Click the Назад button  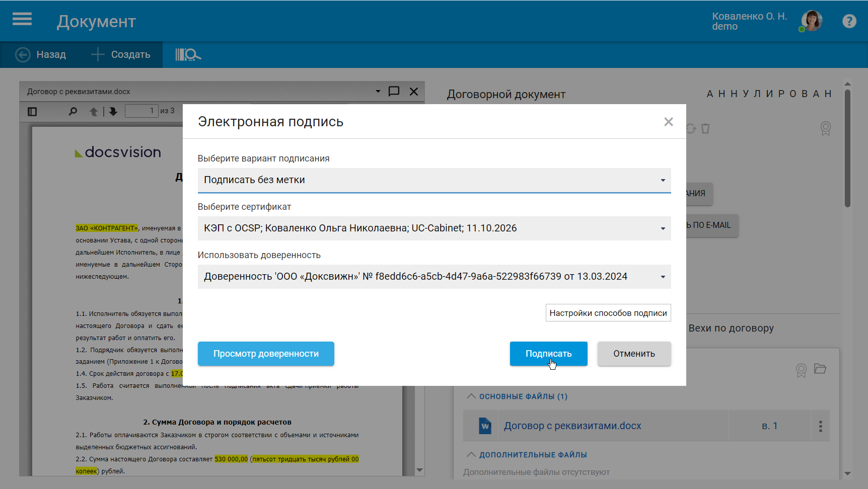[x=41, y=54]
